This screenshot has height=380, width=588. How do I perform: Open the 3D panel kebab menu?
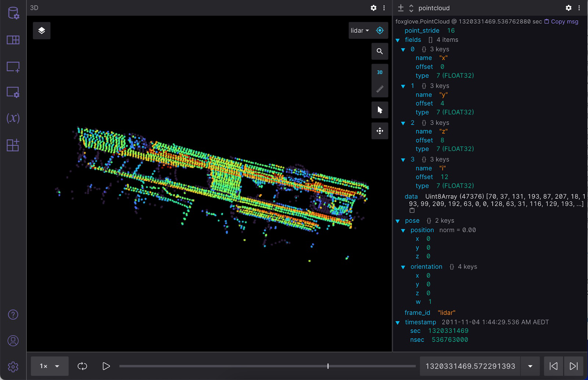click(384, 8)
